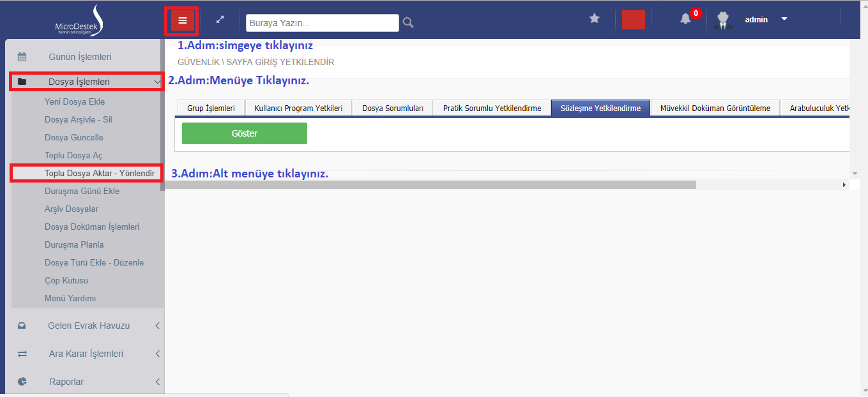Open favorites with the star icon

point(594,19)
